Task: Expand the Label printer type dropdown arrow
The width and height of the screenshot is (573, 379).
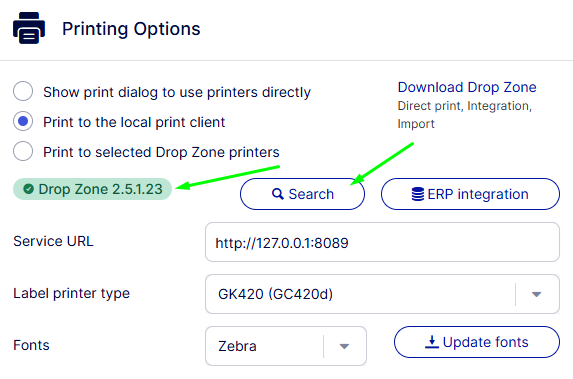Action: coord(536,294)
